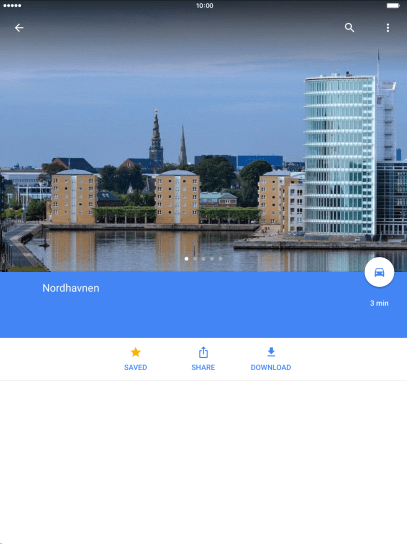
Task: Tap the back arrow at top left
Action: click(19, 28)
